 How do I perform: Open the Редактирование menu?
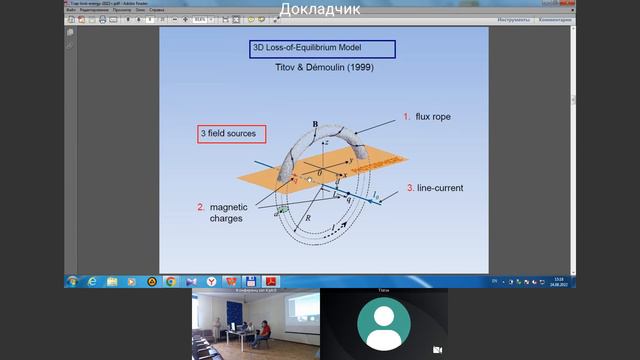[94, 10]
